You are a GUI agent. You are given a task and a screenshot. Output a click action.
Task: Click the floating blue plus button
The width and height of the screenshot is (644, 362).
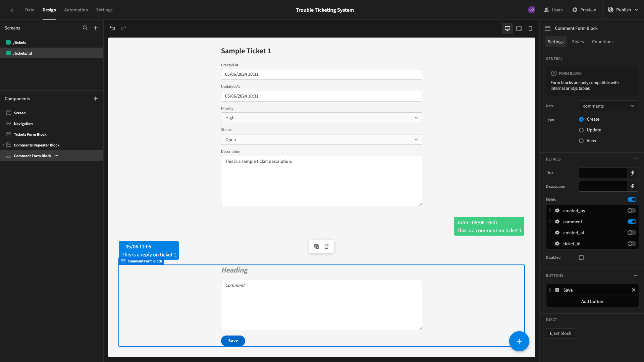(x=519, y=341)
